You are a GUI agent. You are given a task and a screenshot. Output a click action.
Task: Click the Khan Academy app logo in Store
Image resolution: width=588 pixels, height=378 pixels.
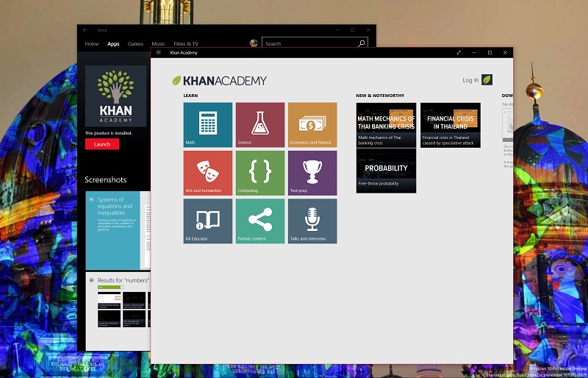coord(116,96)
